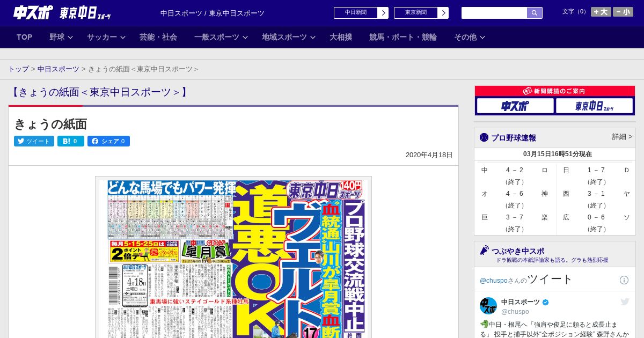
Task: Click the 中スポ logo in the header
Action: coord(33,12)
